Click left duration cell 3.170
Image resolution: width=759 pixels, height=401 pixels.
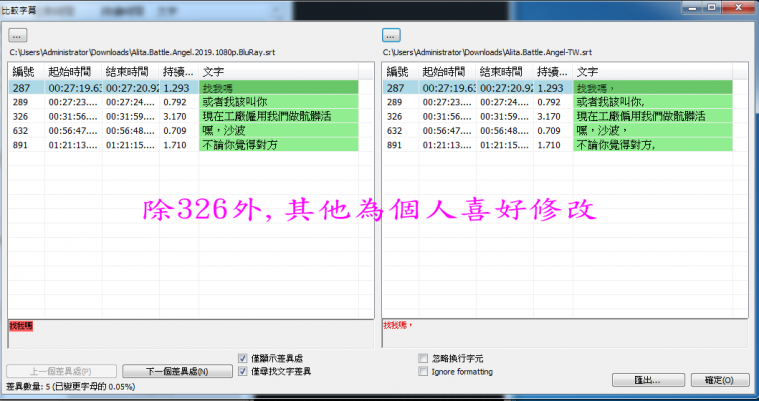179,116
